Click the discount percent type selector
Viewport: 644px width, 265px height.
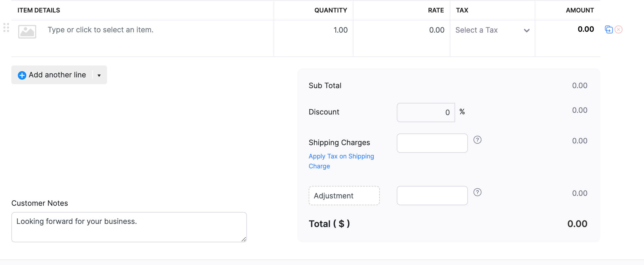[x=462, y=112]
